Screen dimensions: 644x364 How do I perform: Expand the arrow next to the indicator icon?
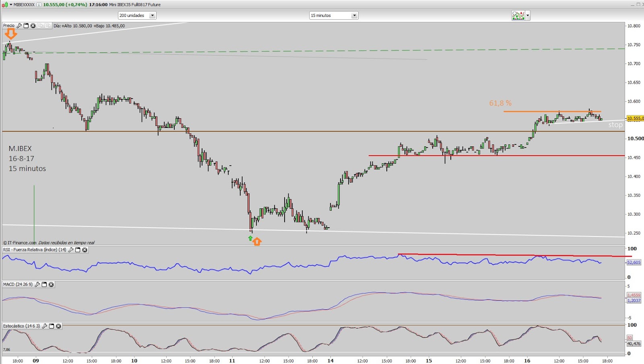coord(528,16)
